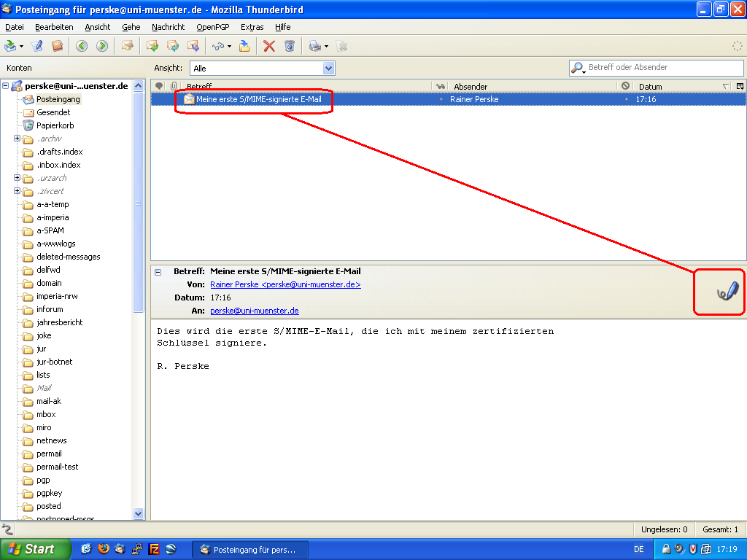Click the S/MIME signature pen icon
Image resolution: width=747 pixels, height=560 pixels.
pos(727,292)
